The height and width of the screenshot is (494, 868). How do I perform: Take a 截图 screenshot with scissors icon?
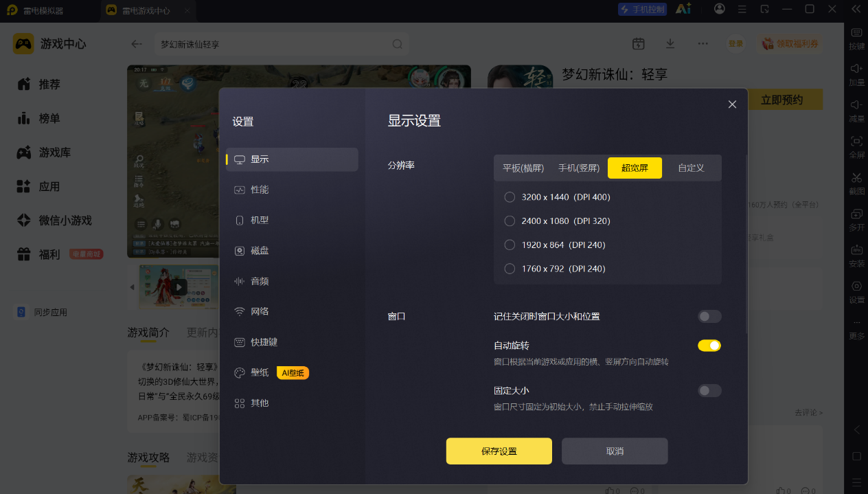[856, 183]
